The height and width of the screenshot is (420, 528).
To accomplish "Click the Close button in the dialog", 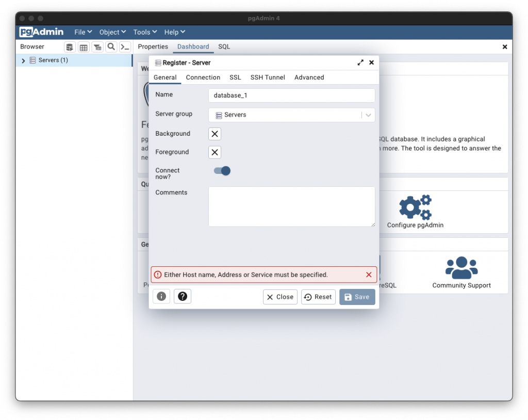I will pyautogui.click(x=280, y=297).
